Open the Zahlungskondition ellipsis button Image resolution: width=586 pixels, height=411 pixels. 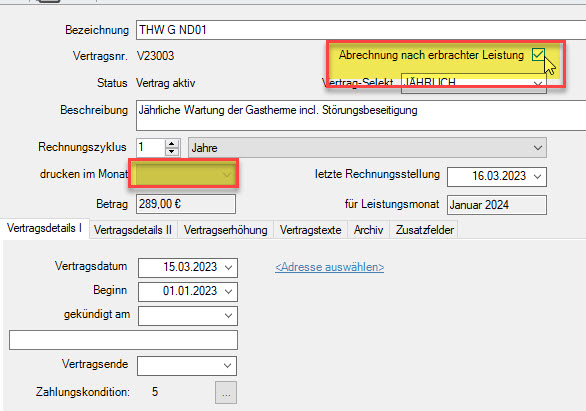226,393
